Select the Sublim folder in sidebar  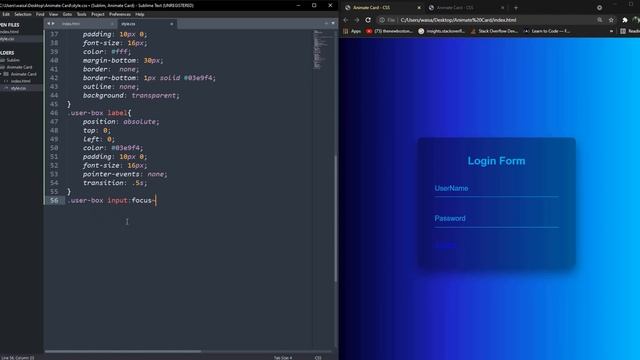pyautogui.click(x=13, y=60)
